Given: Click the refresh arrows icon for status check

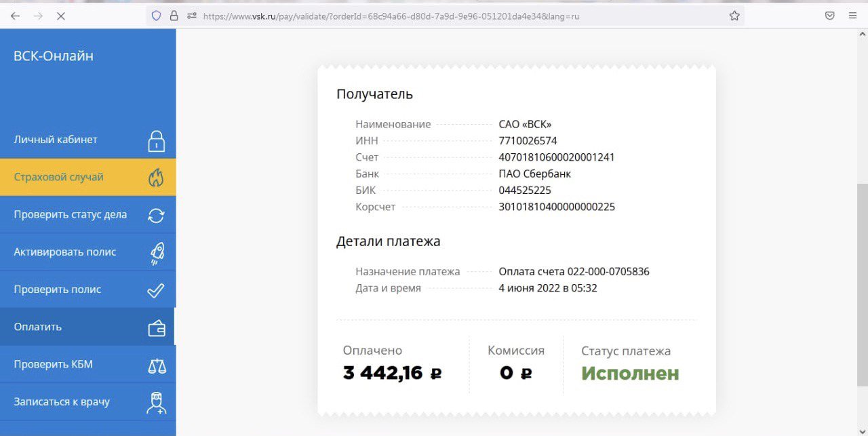Looking at the screenshot, I should coord(156,216).
